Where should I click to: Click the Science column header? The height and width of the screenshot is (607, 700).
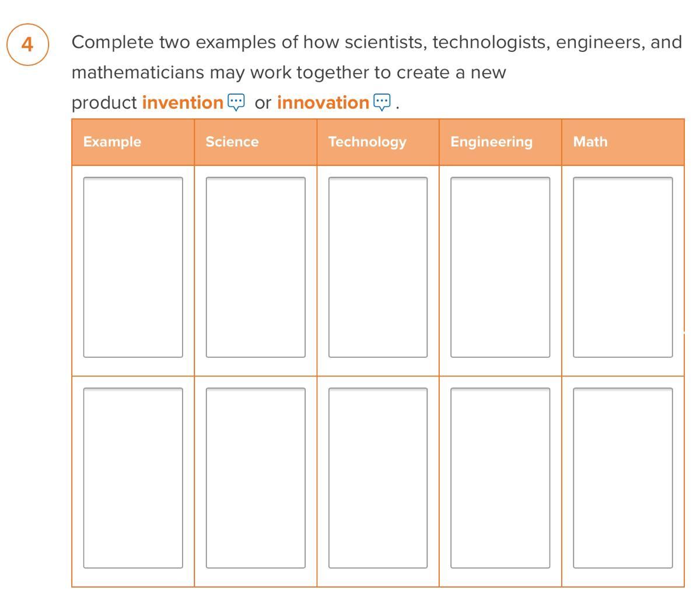pos(232,142)
